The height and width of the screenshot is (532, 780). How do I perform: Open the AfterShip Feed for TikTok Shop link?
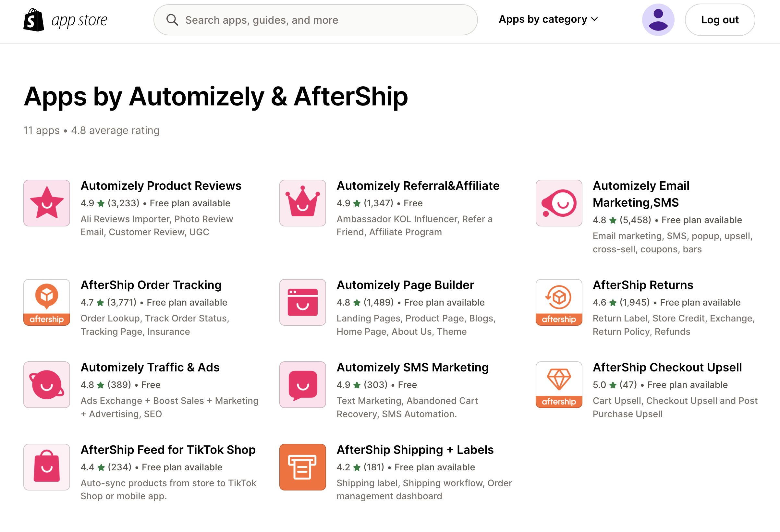point(168,450)
